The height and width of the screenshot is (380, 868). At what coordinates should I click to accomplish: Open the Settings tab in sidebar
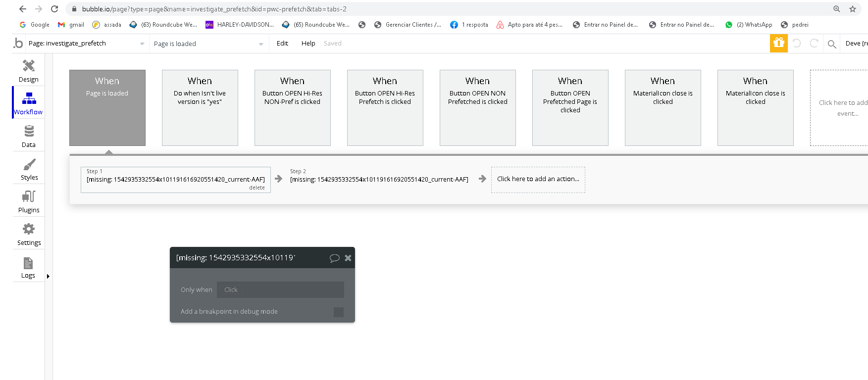pos(29,234)
